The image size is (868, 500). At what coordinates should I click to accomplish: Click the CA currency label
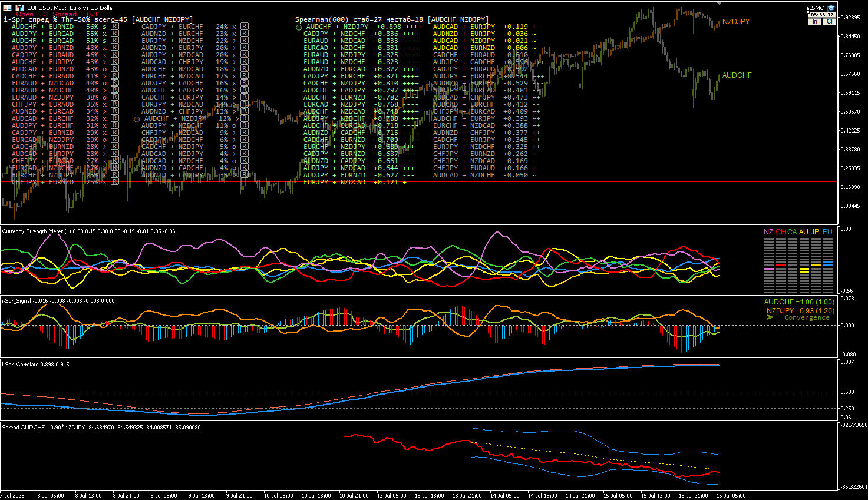click(x=792, y=232)
